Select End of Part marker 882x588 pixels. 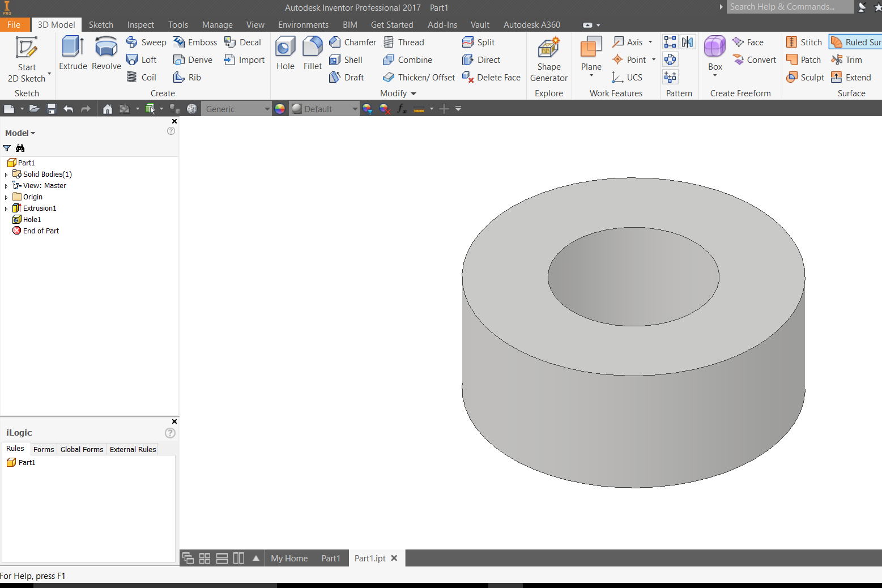coord(36,231)
